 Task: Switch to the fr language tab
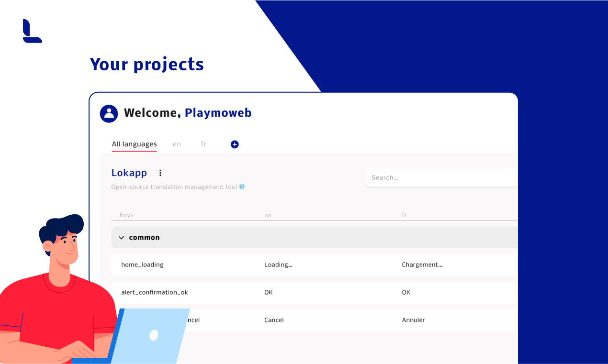pos(203,144)
